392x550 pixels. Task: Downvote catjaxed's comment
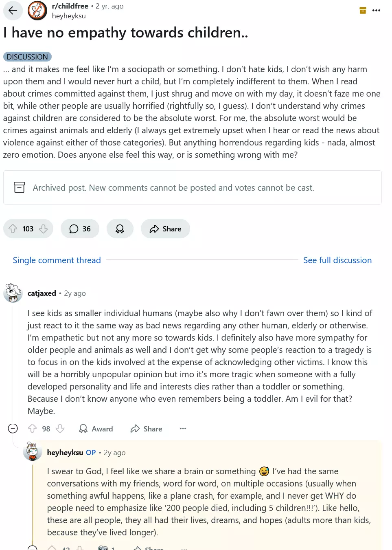point(60,429)
